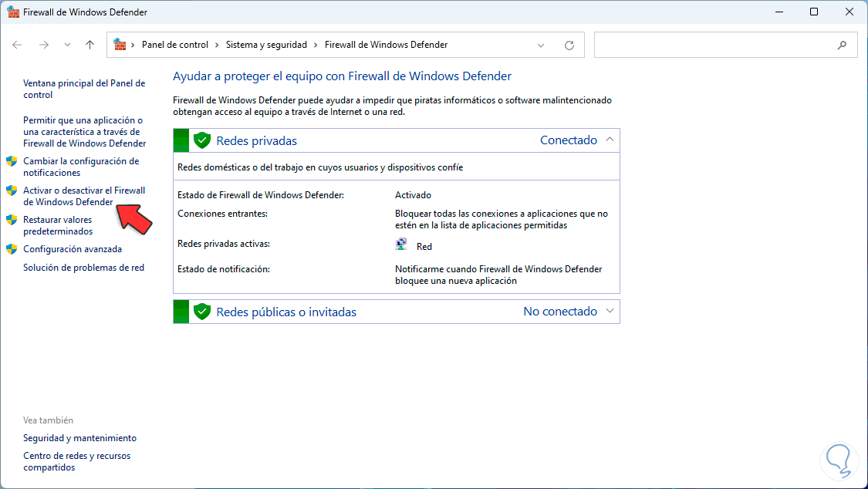
Task: Click Estado de notificación label
Action: click(224, 269)
